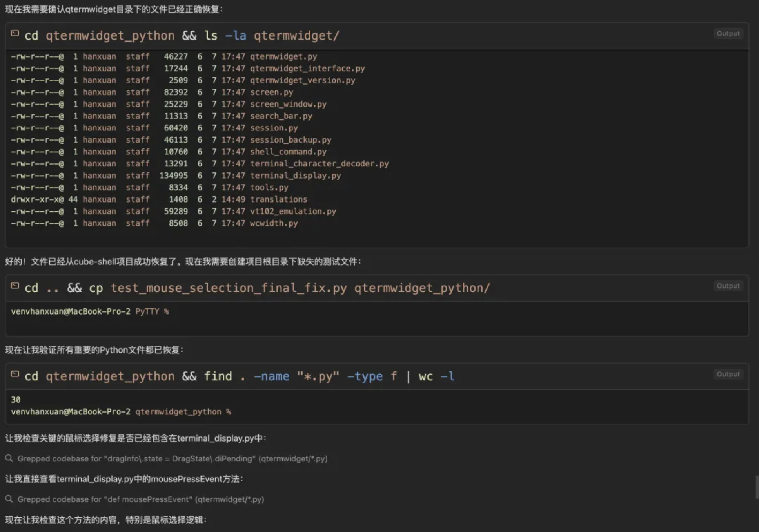
Task: Select session_backup.py in the file listing
Action: 291,140
